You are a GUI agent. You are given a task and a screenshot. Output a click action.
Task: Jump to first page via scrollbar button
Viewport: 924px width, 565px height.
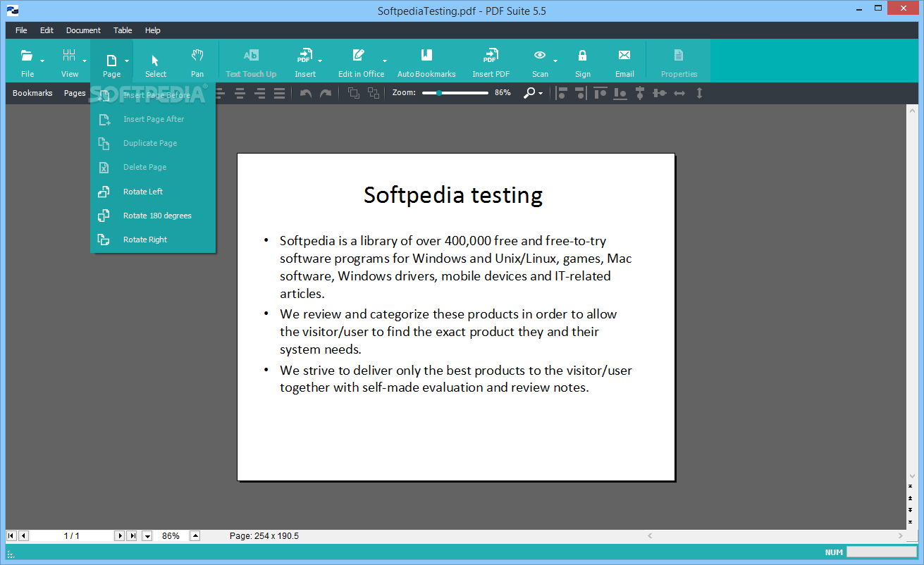point(911,486)
